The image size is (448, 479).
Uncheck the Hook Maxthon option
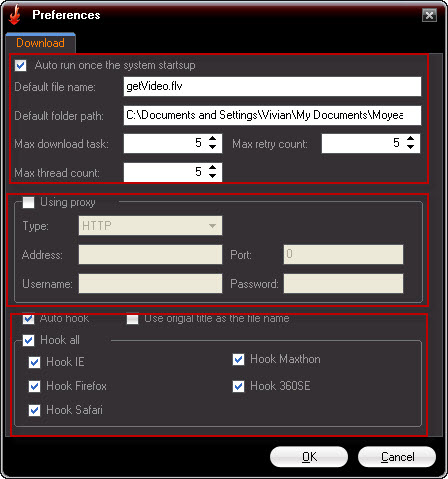coord(238,359)
